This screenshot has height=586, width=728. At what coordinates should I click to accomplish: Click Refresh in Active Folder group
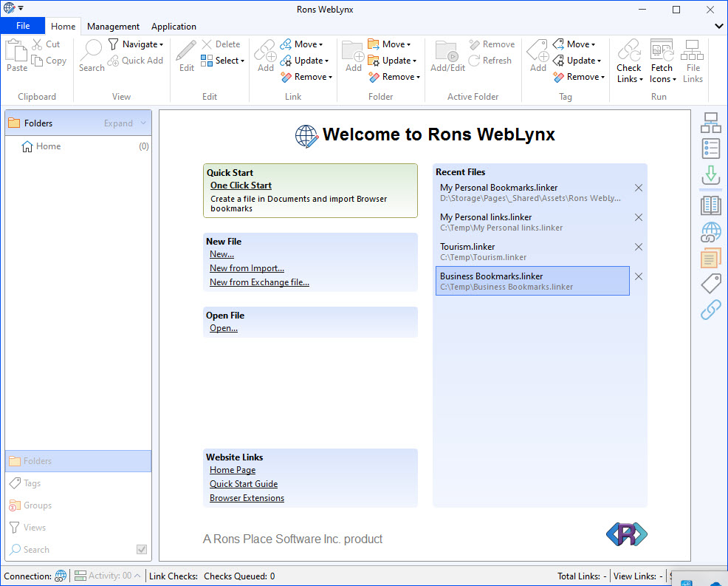point(490,61)
